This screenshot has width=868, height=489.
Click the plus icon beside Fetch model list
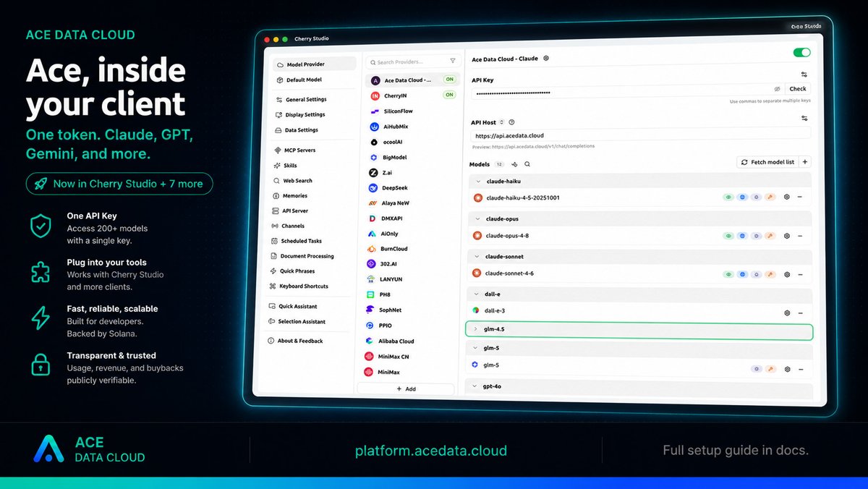tap(805, 162)
